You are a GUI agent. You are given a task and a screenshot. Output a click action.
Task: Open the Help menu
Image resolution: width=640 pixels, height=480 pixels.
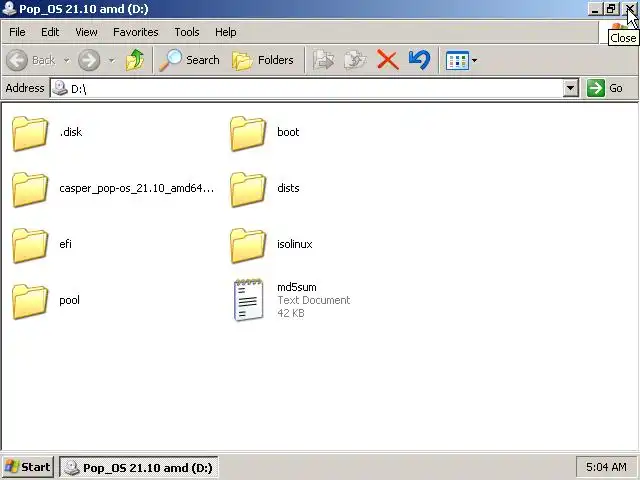click(x=226, y=32)
